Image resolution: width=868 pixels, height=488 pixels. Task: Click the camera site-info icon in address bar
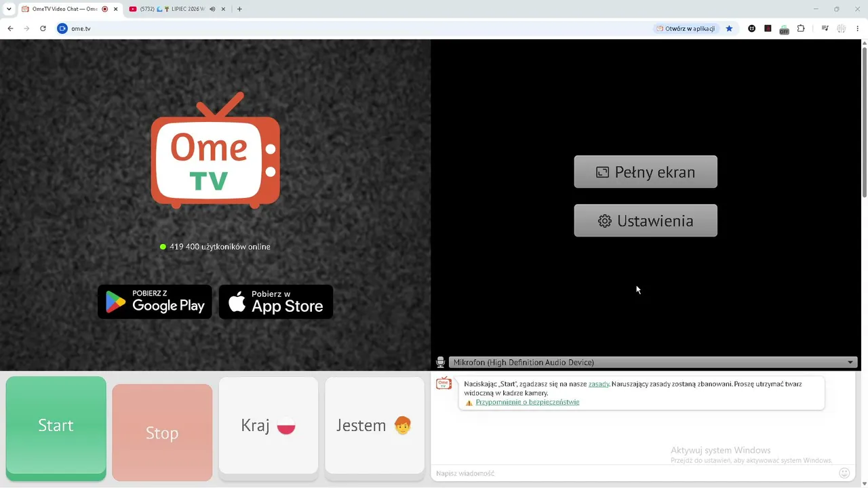pyautogui.click(x=62, y=28)
